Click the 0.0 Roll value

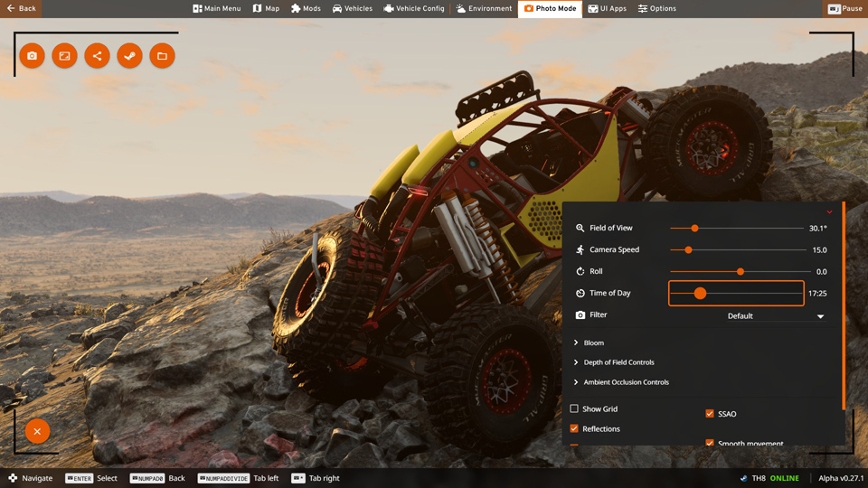(822, 272)
